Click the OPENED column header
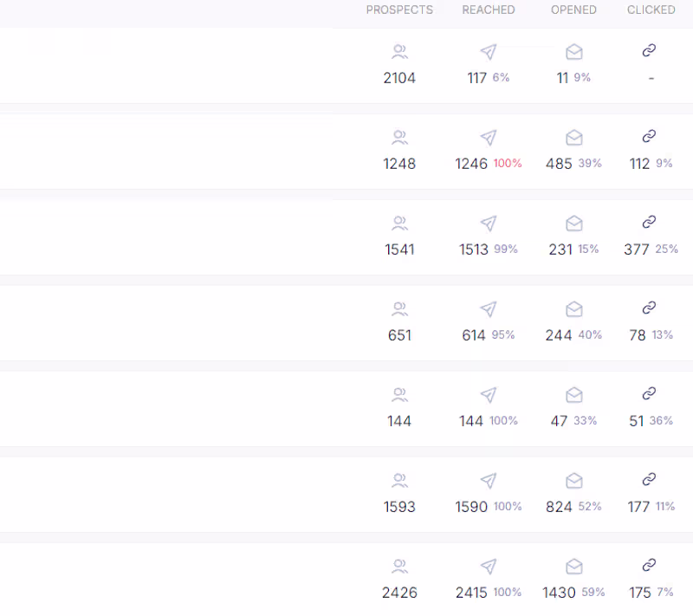The width and height of the screenshot is (693, 616). (573, 10)
